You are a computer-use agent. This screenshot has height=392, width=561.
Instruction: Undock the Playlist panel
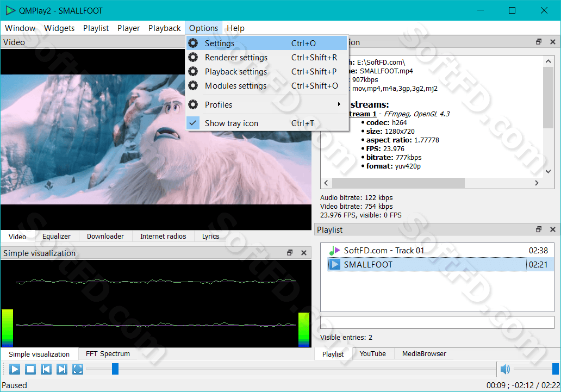[x=539, y=229]
